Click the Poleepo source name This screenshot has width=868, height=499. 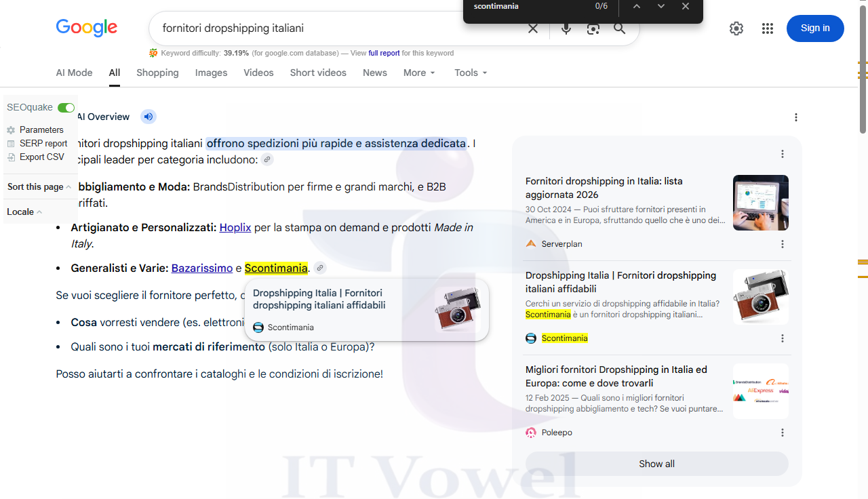pyautogui.click(x=557, y=433)
